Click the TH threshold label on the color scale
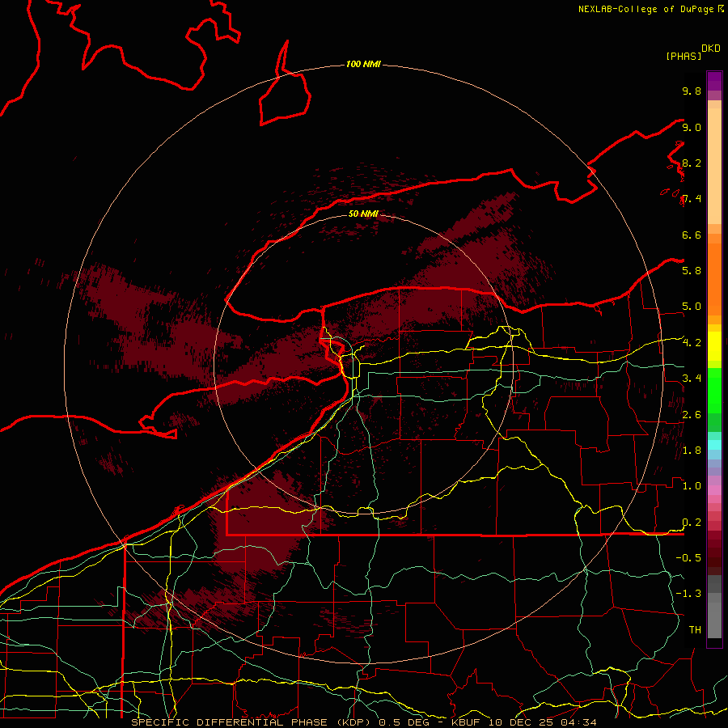The width and height of the screenshot is (728, 728). (695, 630)
